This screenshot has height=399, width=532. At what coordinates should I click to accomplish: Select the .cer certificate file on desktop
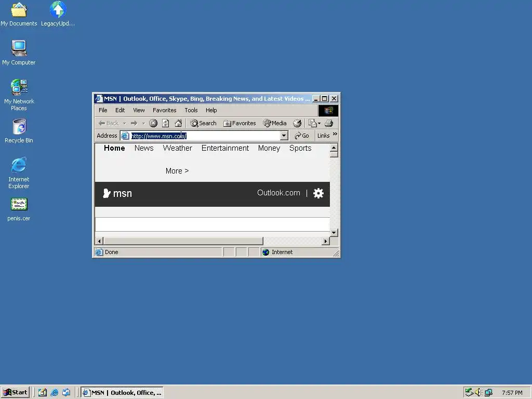click(x=19, y=209)
